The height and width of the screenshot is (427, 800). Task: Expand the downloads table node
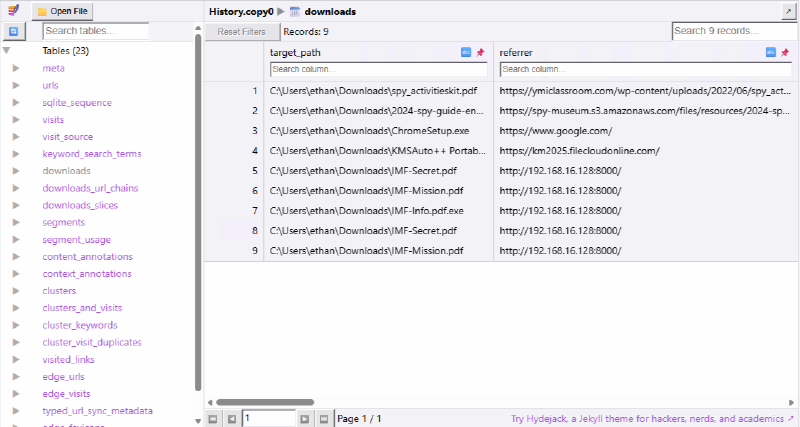pos(16,171)
